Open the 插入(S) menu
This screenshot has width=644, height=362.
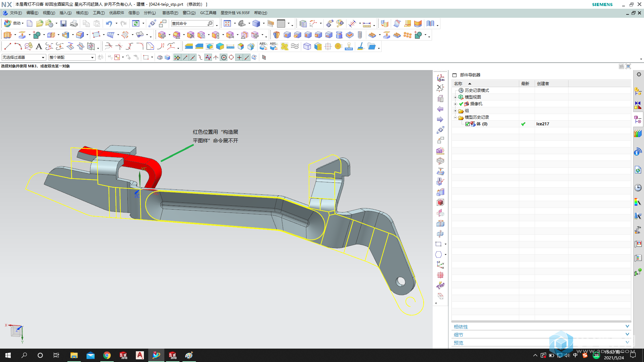pos(65,13)
